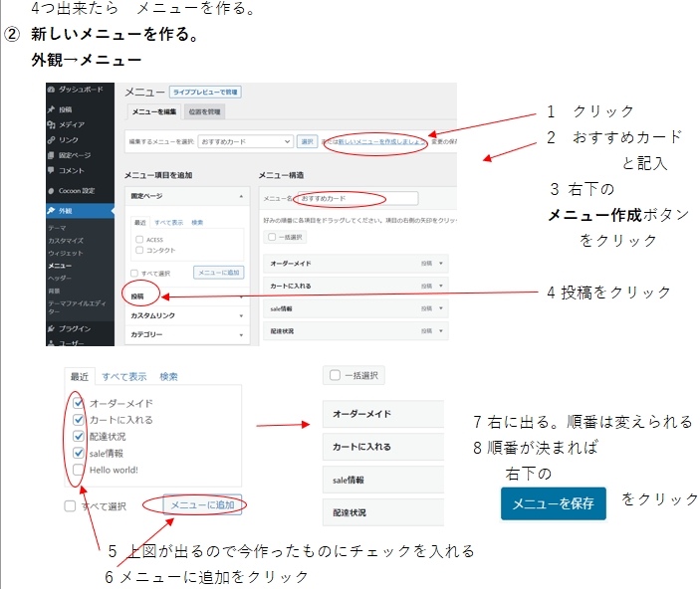Click the 外観 paintbrush icon in sidebar
The image size is (700, 589).
pyautogui.click(x=52, y=211)
